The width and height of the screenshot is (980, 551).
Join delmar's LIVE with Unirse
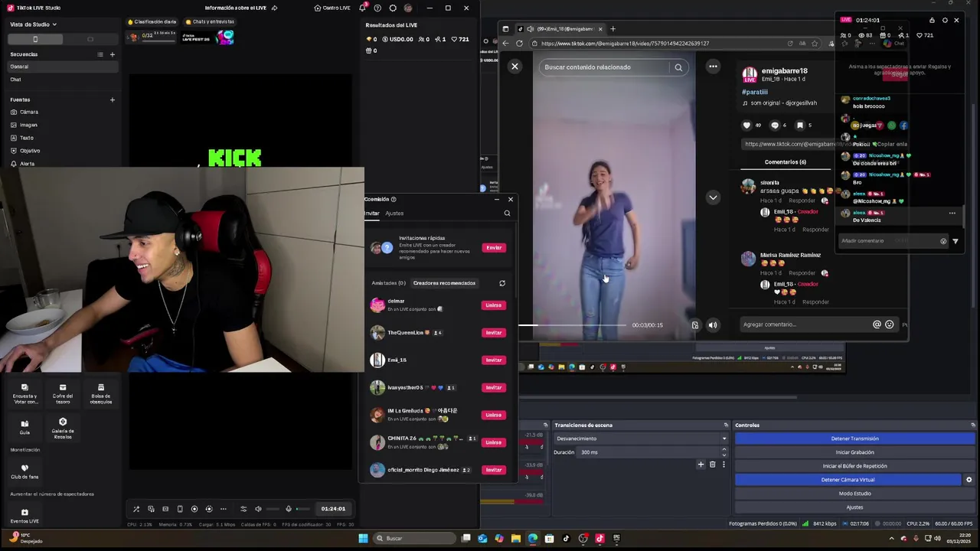(494, 305)
